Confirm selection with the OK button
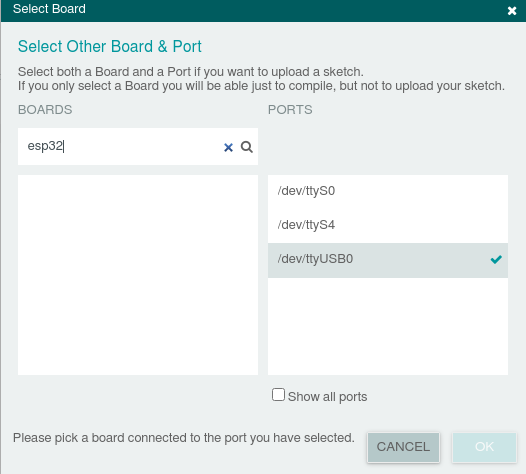Screen dimensions: 526x474 [x=484, y=447]
